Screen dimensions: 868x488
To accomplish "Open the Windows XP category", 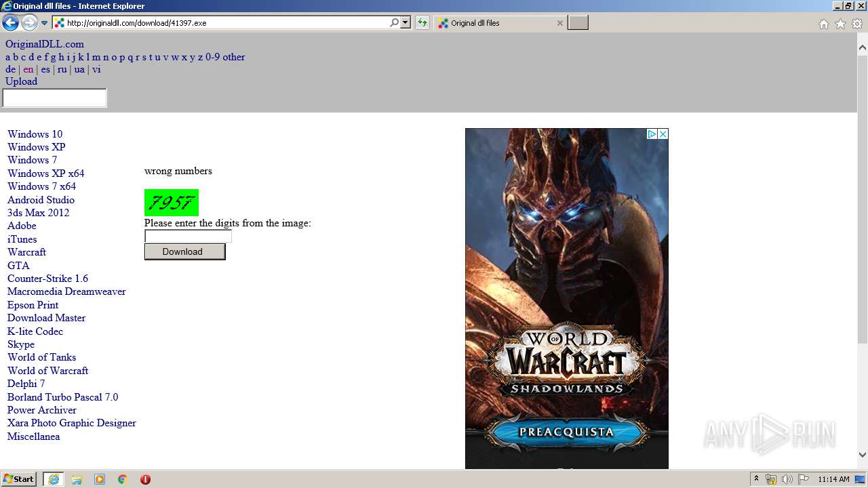I will pos(37,147).
